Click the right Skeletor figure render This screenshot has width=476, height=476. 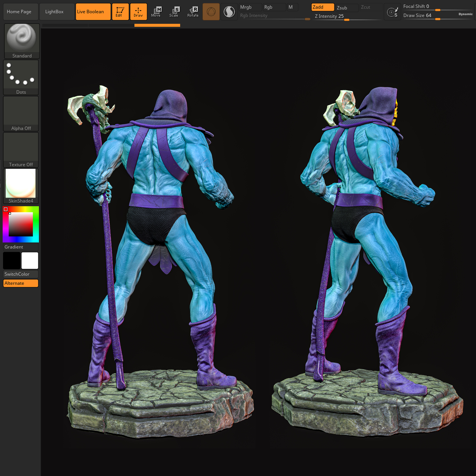[x=367, y=261]
